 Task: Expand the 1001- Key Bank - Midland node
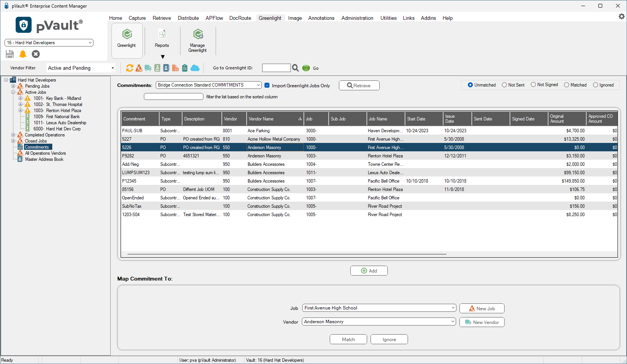(x=21, y=98)
